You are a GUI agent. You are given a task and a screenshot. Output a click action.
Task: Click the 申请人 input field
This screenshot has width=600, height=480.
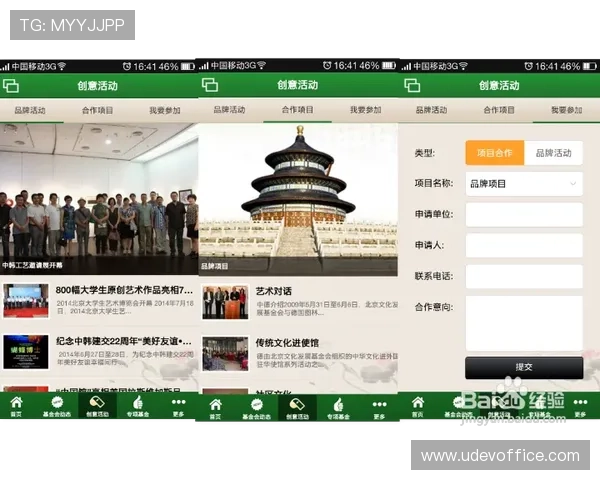[524, 245]
